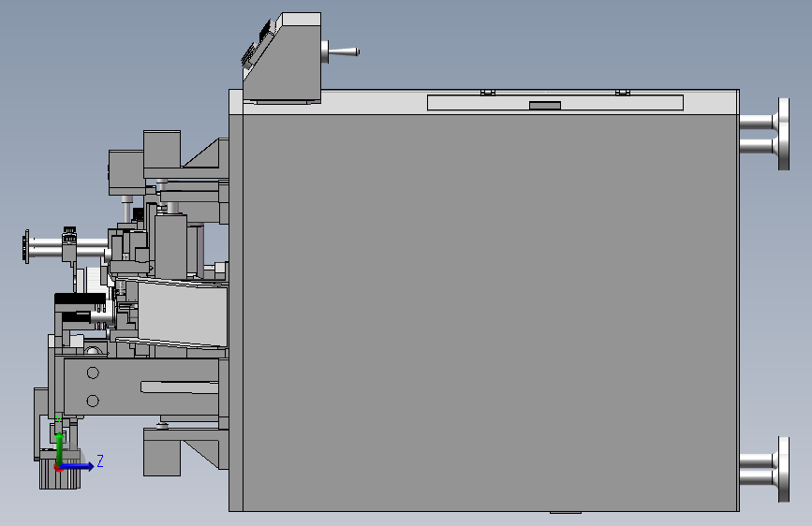Select the lower round hole in left bracket
This screenshot has height=526, width=812.
pyautogui.click(x=94, y=401)
